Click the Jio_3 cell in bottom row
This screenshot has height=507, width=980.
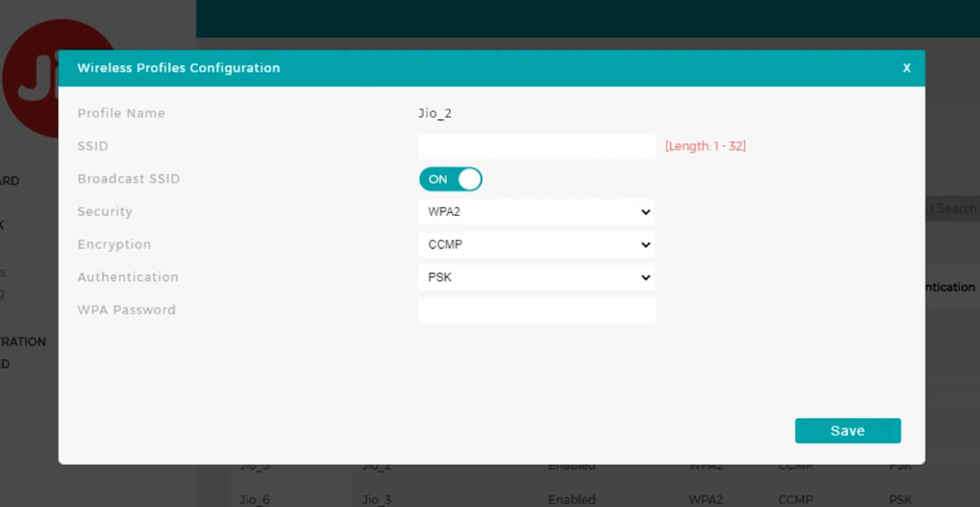tap(377, 499)
